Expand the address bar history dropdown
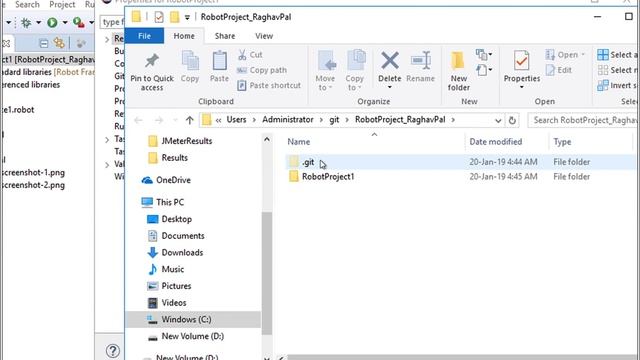This screenshot has width=640, height=360. [x=498, y=120]
